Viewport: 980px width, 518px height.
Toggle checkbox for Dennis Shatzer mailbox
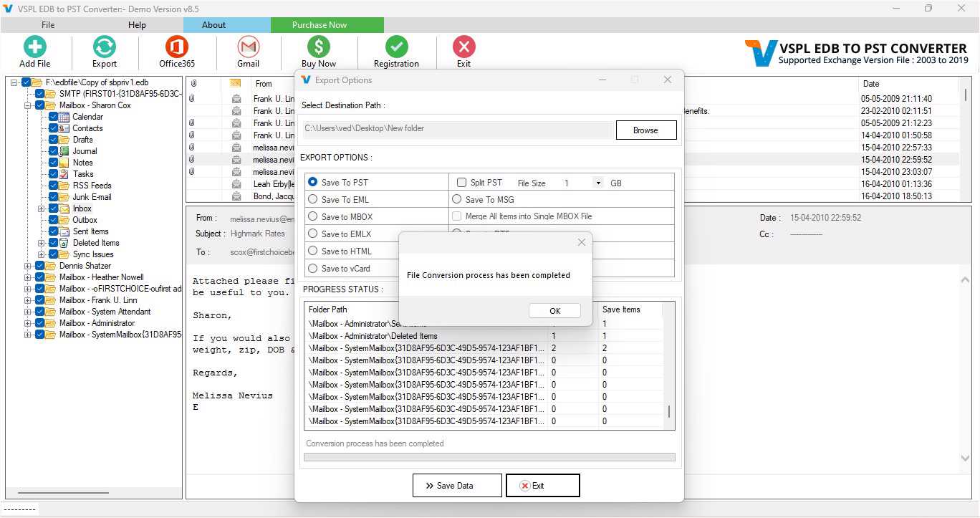(x=40, y=266)
